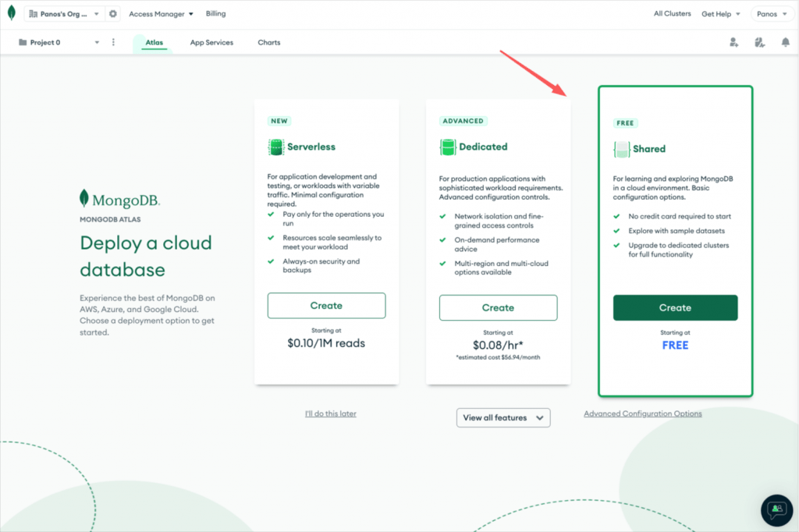Click I'll do this later link
The height and width of the screenshot is (532, 799).
click(331, 413)
